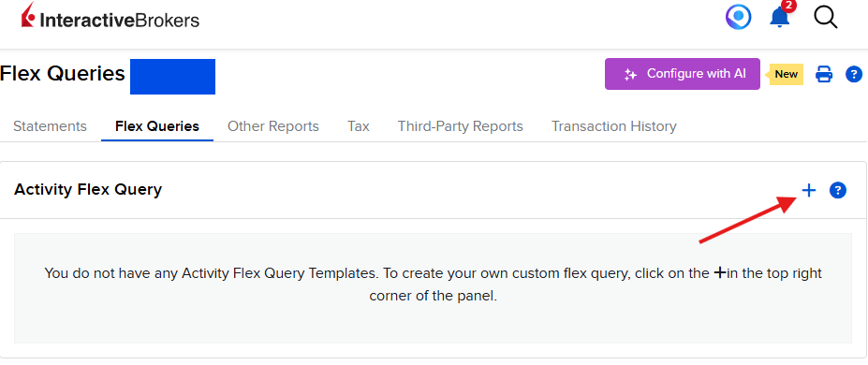This screenshot has width=868, height=365.
Task: Open the Activity Flex Query help icon
Action: (837, 190)
